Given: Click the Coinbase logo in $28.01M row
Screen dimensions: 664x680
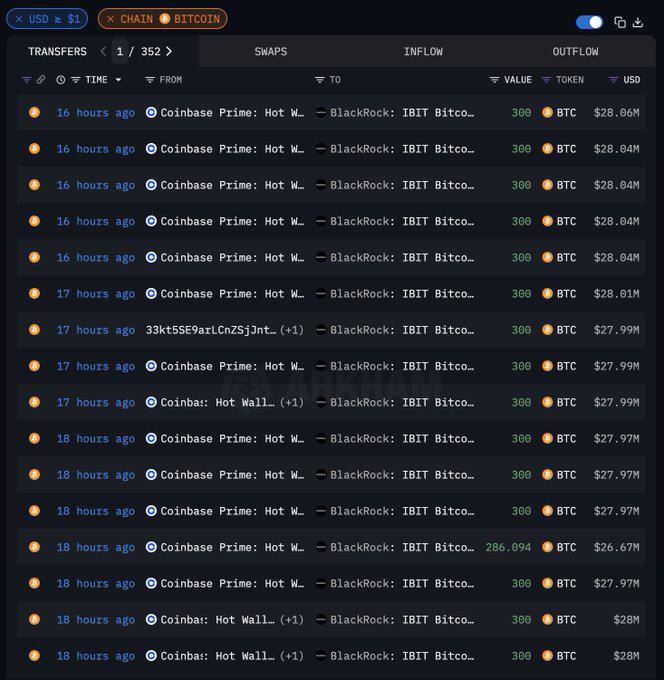Looking at the screenshot, I should (151, 294).
